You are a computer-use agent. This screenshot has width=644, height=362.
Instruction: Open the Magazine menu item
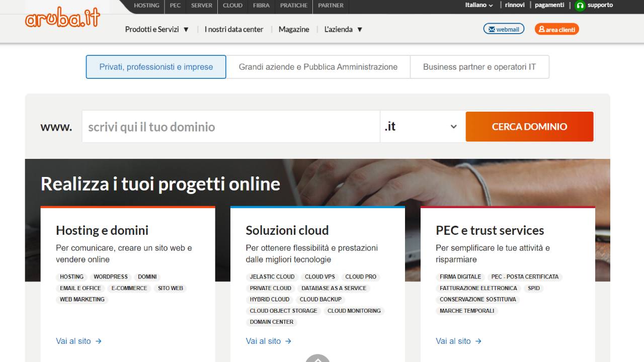pos(294,29)
